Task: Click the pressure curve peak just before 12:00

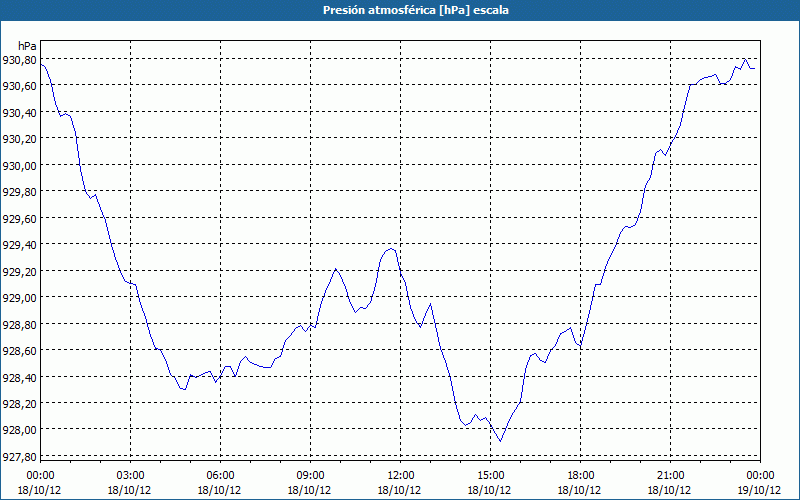Action: (391, 248)
